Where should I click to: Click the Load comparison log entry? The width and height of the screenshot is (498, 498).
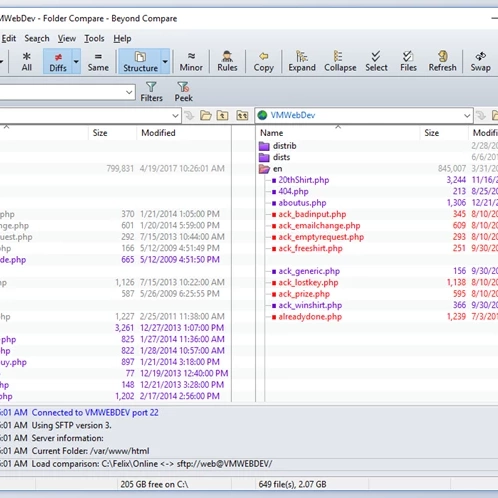tap(152, 464)
